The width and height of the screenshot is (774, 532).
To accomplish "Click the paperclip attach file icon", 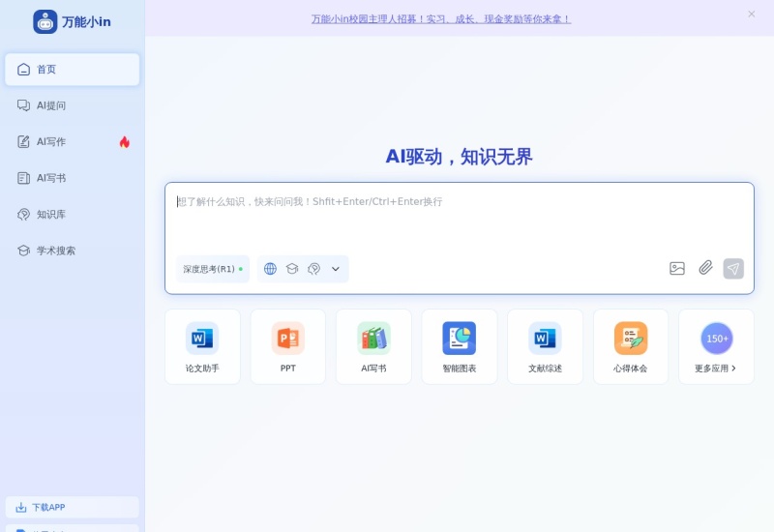I will (706, 268).
